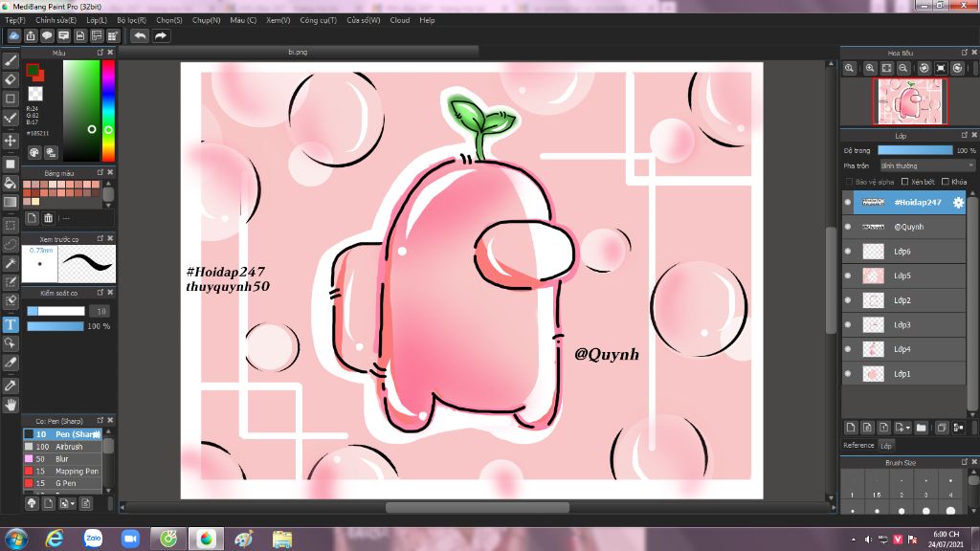
Task: Undock the Màu color panel
Action: tap(100, 53)
